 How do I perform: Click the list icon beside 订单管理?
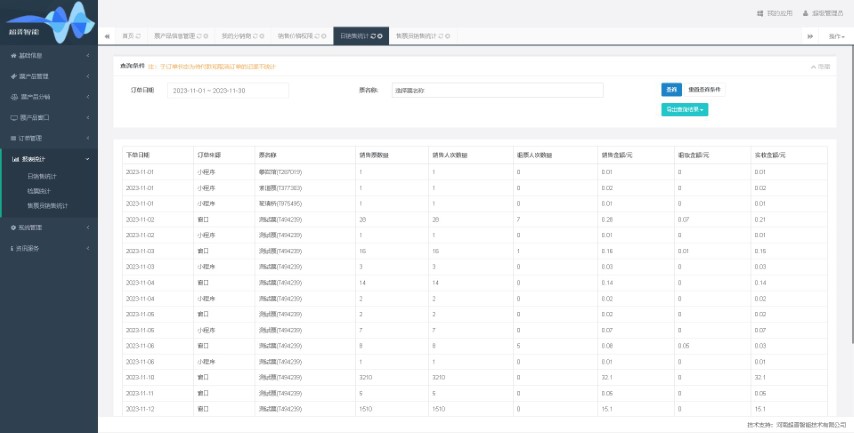tap(13, 138)
